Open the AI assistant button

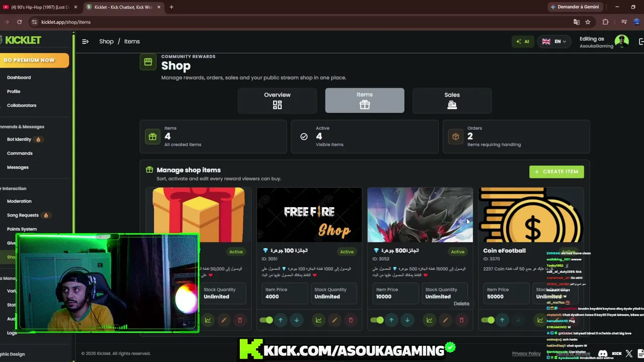point(523,41)
